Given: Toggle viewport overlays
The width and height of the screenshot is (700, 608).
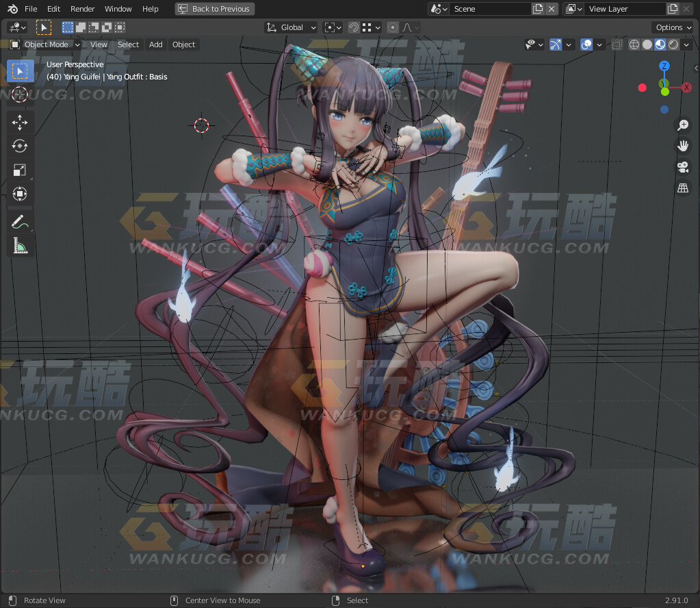Looking at the screenshot, I should (586, 45).
